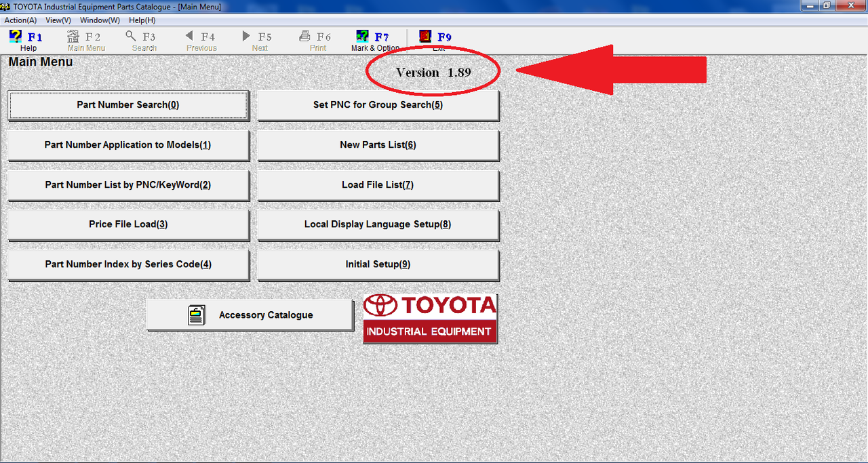The width and height of the screenshot is (868, 463).
Task: Open the Accessory Catalogue button
Action: click(x=250, y=315)
